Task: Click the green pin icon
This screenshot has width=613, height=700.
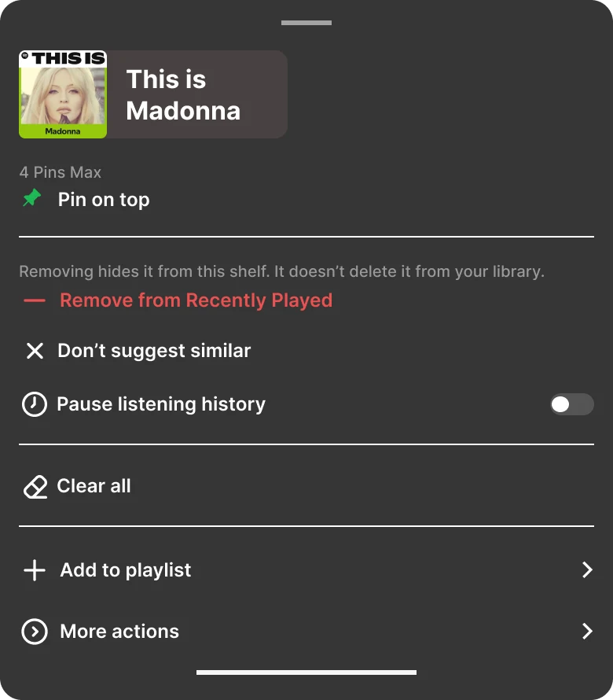Action: tap(31, 199)
